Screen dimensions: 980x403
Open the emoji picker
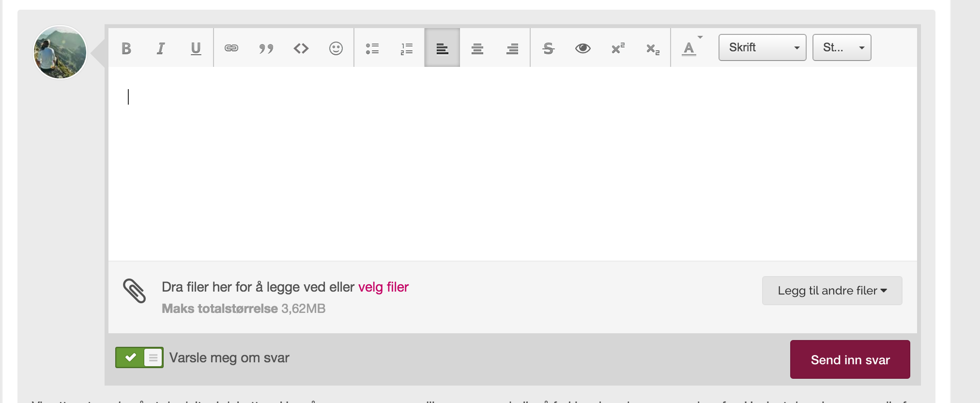pos(336,48)
